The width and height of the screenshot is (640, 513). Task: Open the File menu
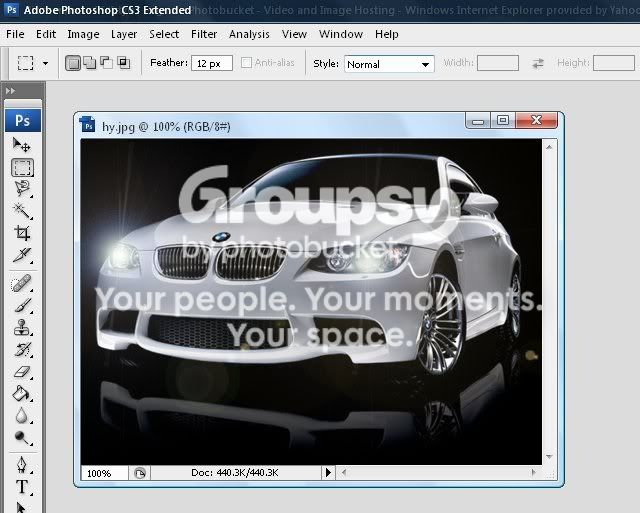[15, 34]
